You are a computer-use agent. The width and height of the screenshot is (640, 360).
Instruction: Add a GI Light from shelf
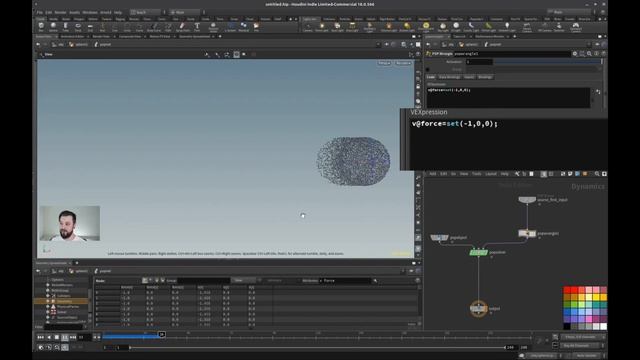(456, 27)
